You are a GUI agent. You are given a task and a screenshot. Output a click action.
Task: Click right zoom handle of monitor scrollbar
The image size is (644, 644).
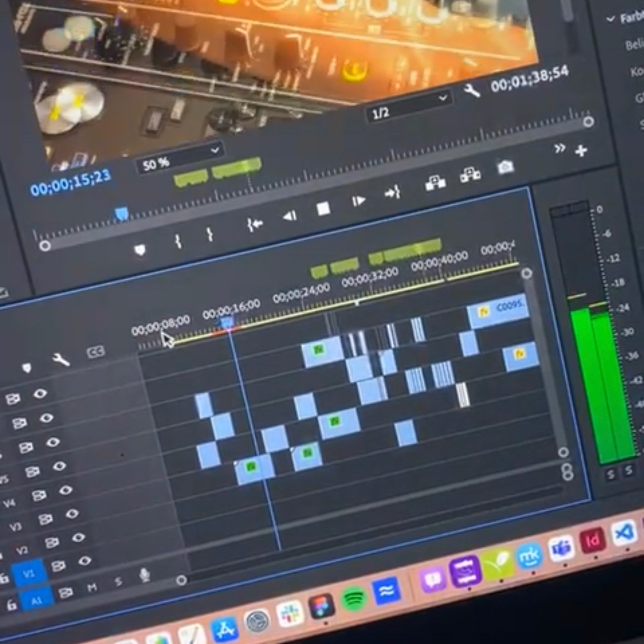(x=588, y=121)
